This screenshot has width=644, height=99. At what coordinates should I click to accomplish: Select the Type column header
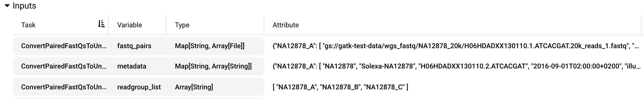182,25
